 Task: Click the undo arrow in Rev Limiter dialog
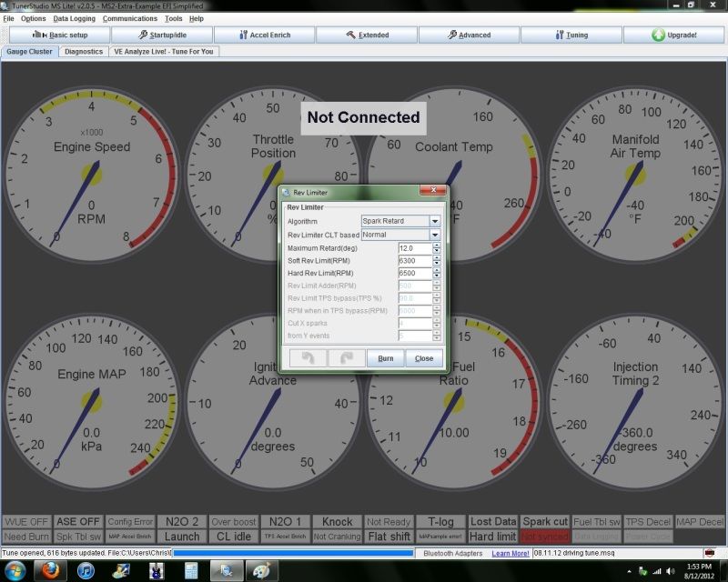pyautogui.click(x=308, y=357)
